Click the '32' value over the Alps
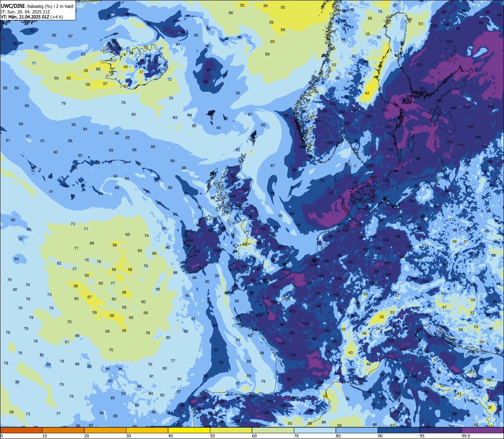Screen dimensions: 504x439 [382, 317]
